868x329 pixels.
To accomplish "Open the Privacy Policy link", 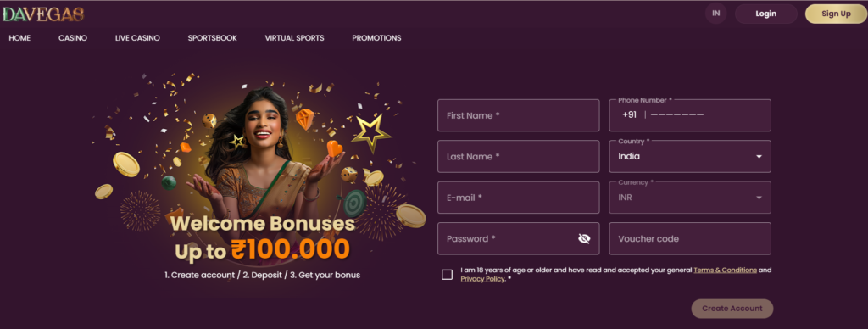I will [x=482, y=279].
